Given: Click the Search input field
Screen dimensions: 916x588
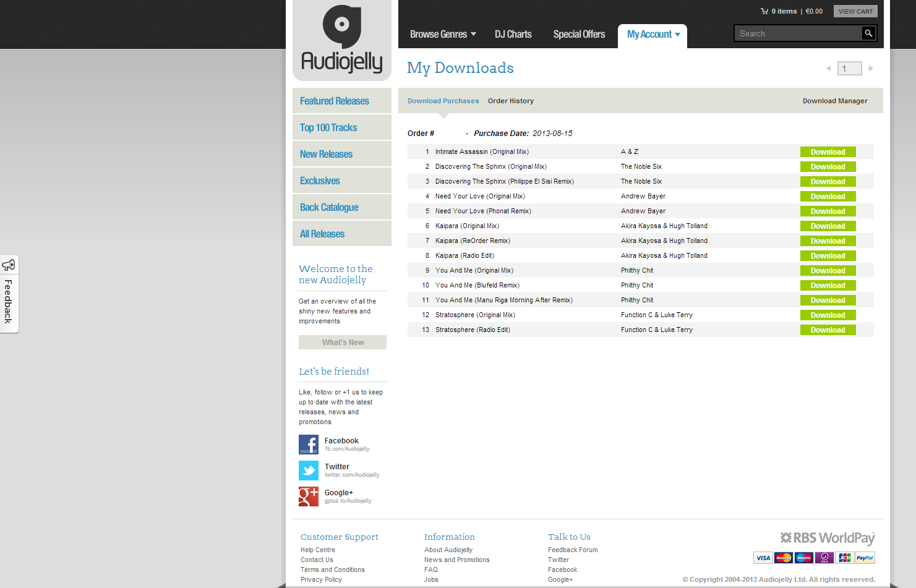Looking at the screenshot, I should coord(798,33).
